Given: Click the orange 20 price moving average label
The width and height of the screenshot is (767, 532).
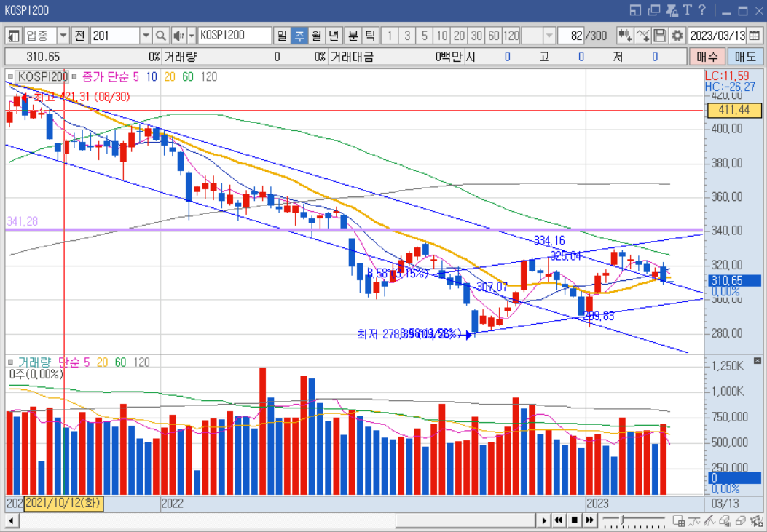Looking at the screenshot, I should click(169, 76).
